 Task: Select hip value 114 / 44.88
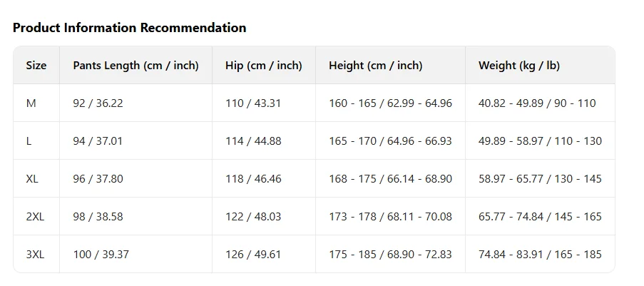(x=253, y=141)
